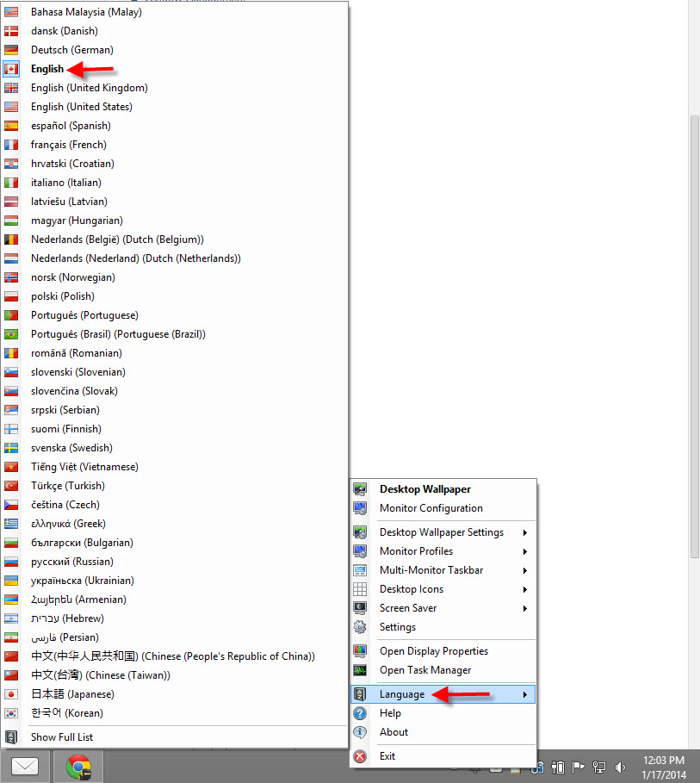Click the Open Task Manager icon
The image size is (700, 783).
click(361, 670)
